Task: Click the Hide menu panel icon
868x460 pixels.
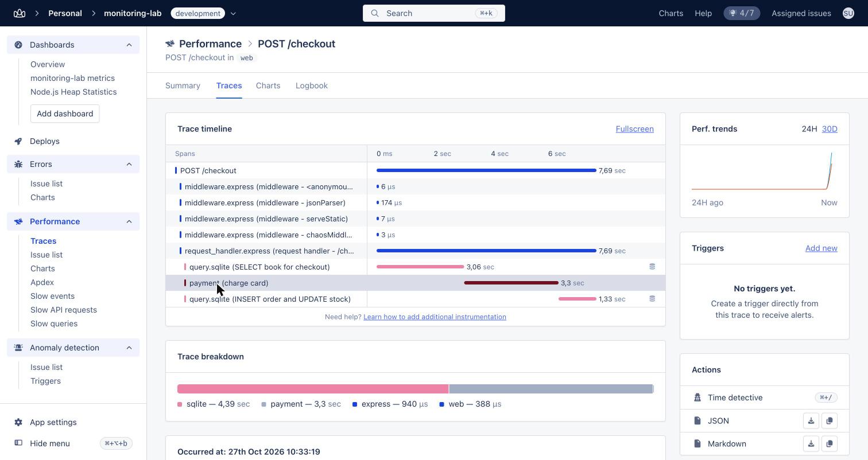Action: (18, 443)
